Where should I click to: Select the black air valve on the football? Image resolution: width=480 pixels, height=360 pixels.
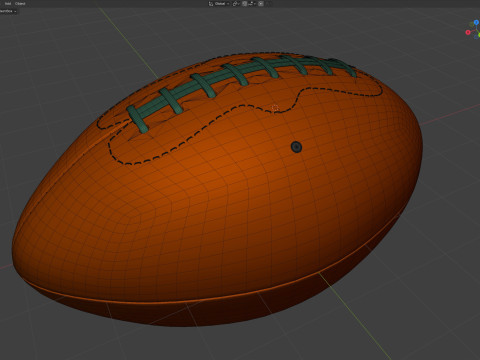(x=296, y=147)
